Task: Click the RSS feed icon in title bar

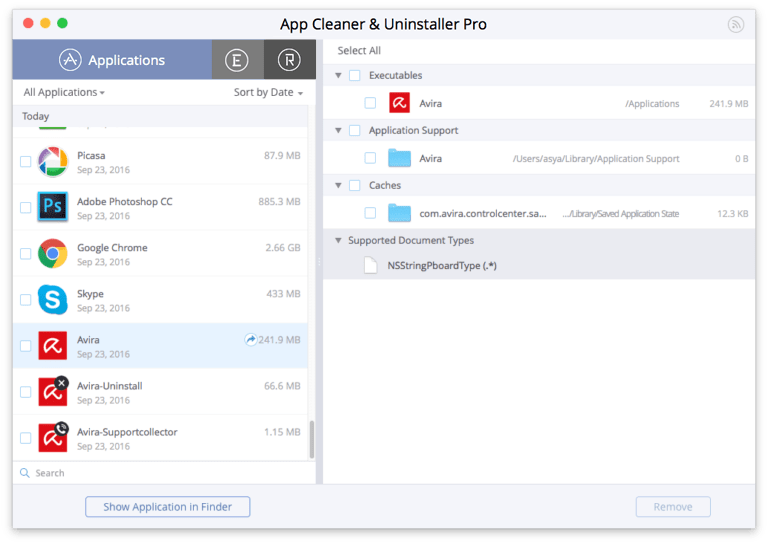Action: [x=736, y=24]
